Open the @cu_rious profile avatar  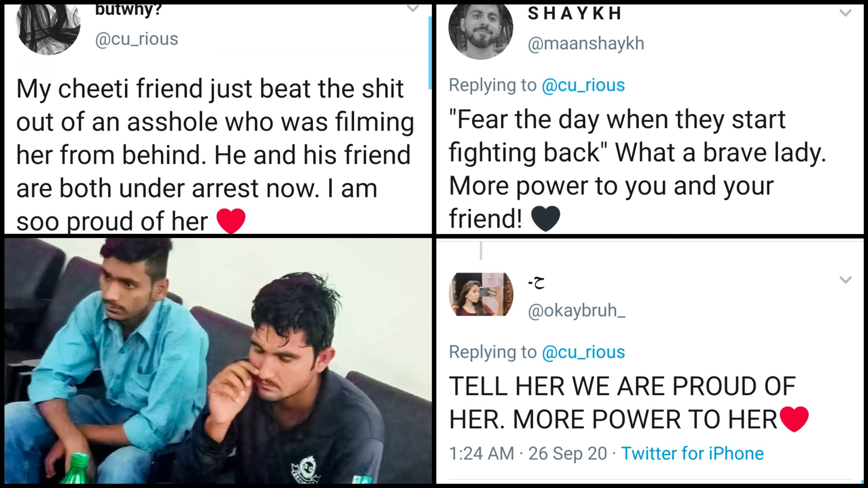pos(48,30)
